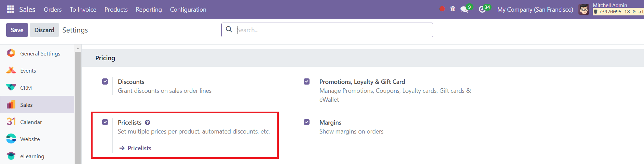Open the To Invoice menu
The image size is (644, 164).
click(83, 10)
